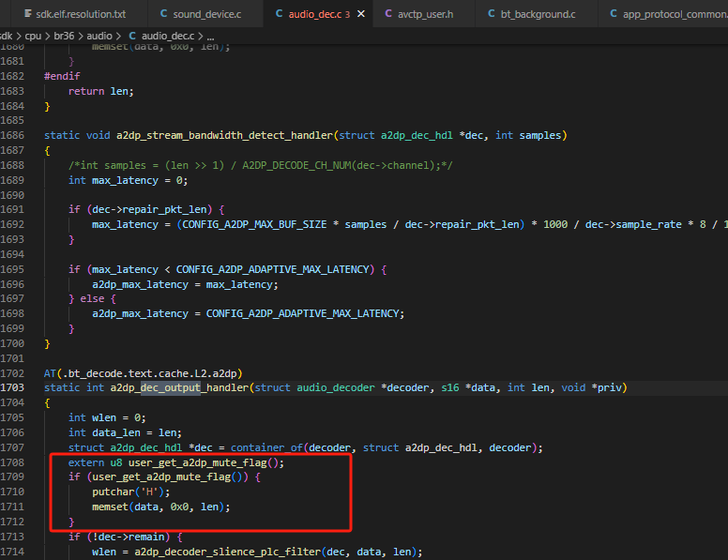Screen dimensions: 728x560
Task: Click the C file icon on bt_background.c tab
Action: click(x=492, y=14)
